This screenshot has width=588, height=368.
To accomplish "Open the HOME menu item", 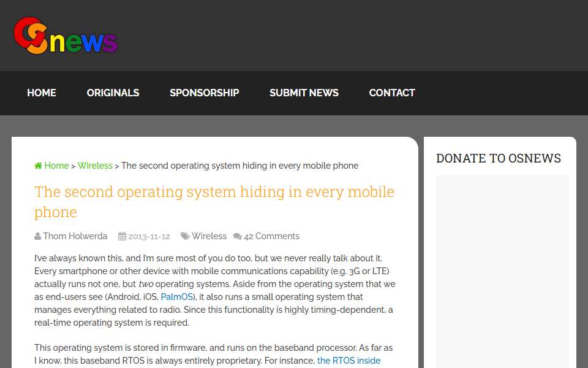I will click(x=42, y=93).
